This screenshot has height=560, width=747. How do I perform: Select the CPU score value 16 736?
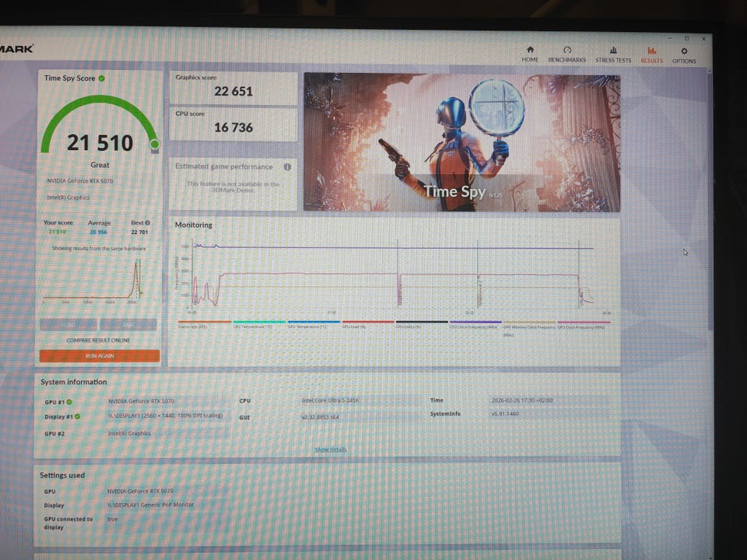(x=233, y=128)
